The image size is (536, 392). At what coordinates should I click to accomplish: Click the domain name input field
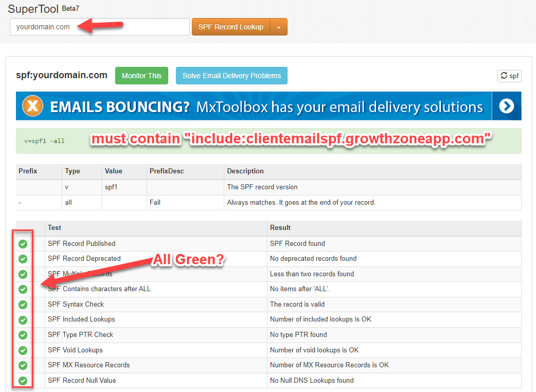[x=100, y=27]
